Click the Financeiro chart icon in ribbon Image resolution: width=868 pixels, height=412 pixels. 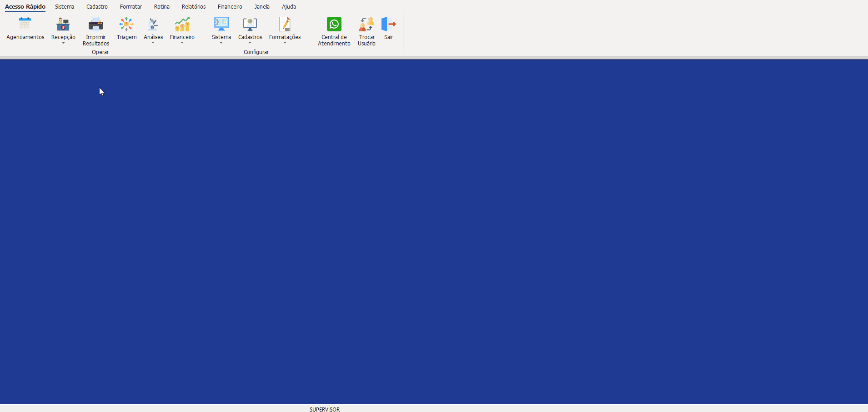182,24
